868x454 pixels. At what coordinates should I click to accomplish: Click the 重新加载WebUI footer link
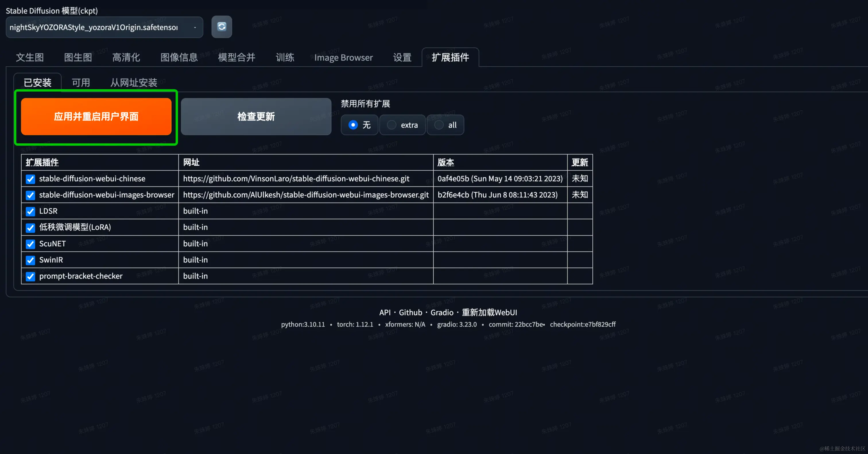click(x=489, y=312)
